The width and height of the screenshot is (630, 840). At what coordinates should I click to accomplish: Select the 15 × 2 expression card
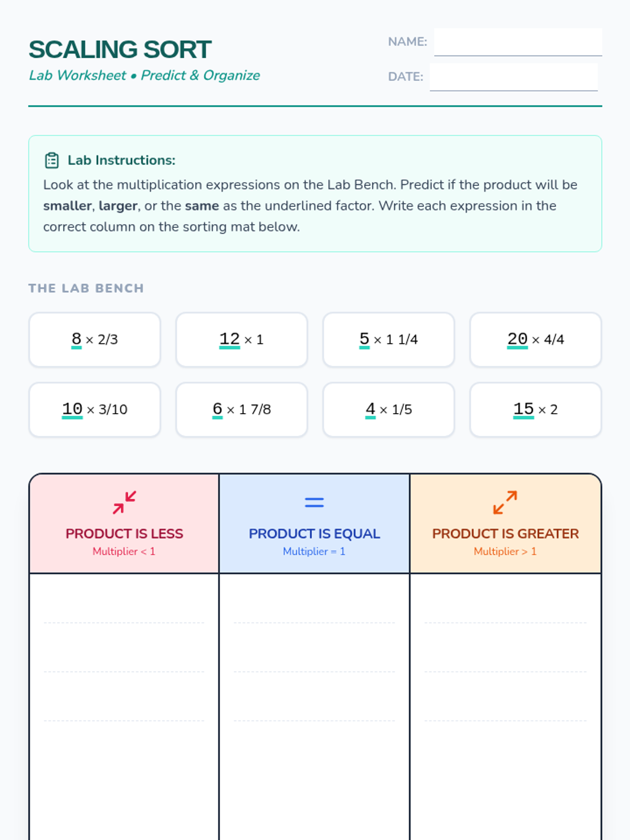[x=535, y=409]
